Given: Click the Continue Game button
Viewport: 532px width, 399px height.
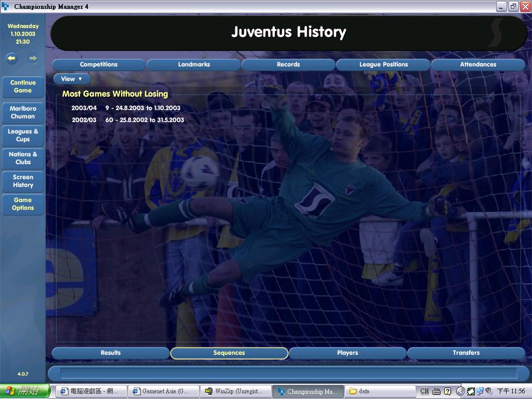Looking at the screenshot, I should coord(23,87).
